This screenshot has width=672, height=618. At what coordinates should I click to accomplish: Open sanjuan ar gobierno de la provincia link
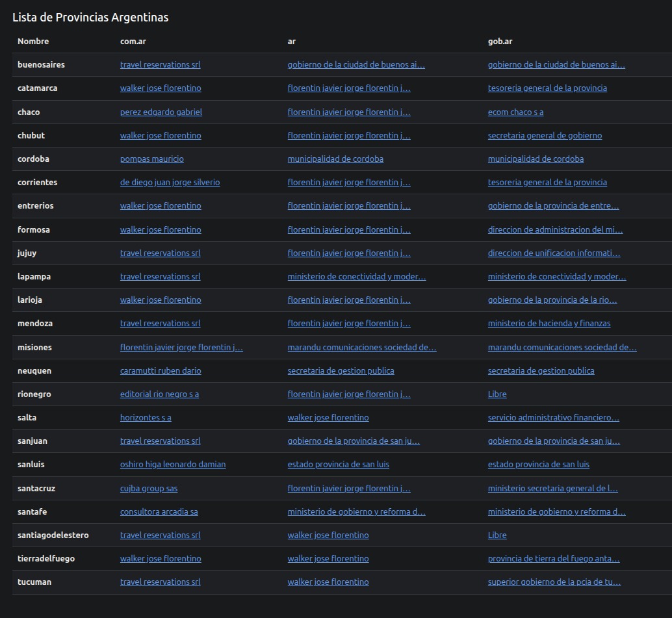354,441
